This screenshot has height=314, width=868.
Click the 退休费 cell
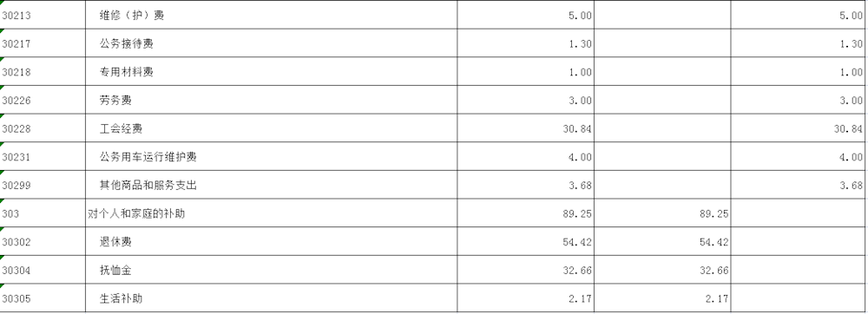271,242
